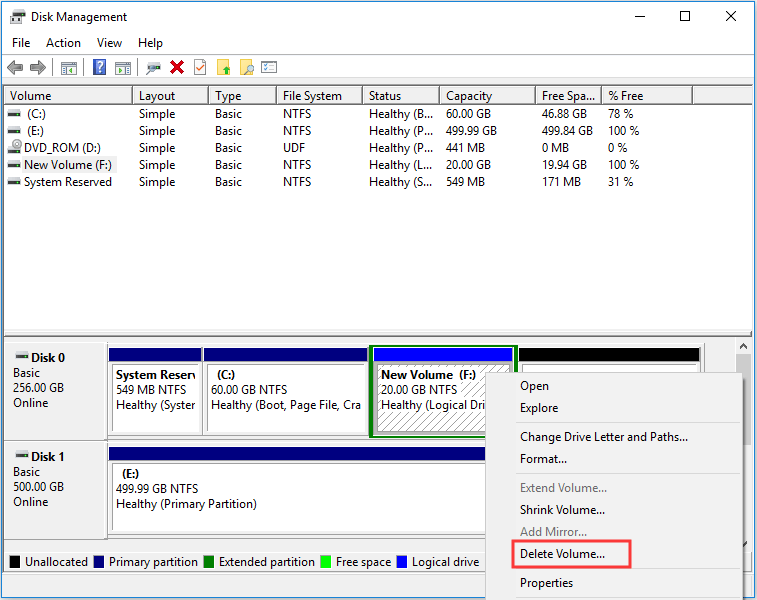Select System Reserved partition on Disk 0
757x600 pixels.
[155, 390]
